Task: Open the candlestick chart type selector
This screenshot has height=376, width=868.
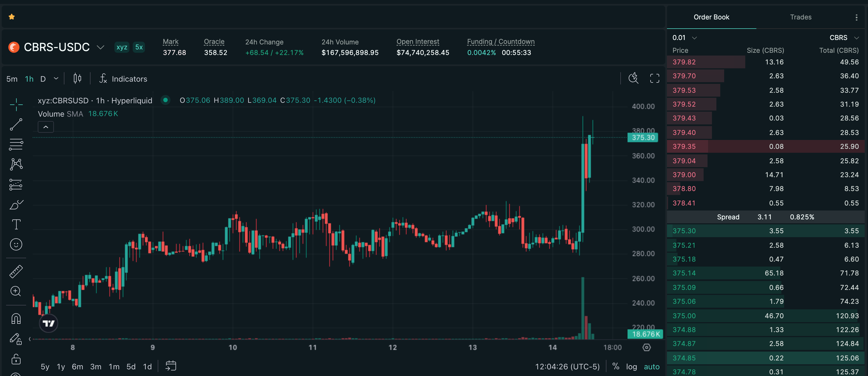Action: 77,79
